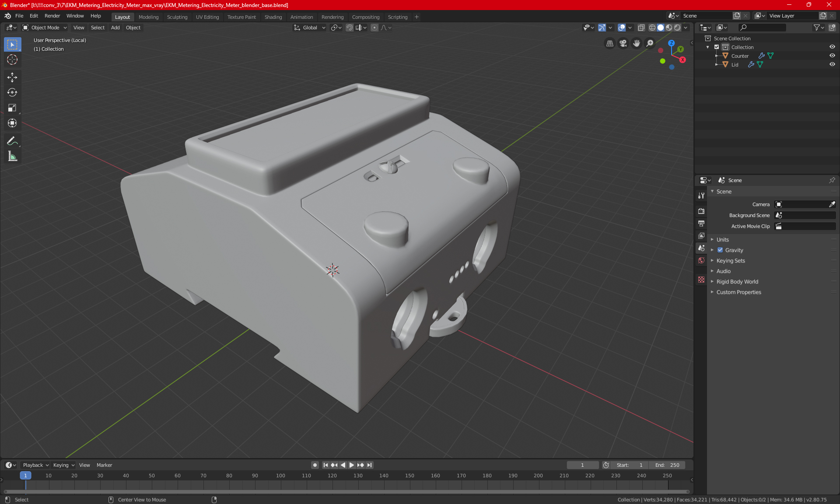Disable the Gravity checkbox
The width and height of the screenshot is (840, 504).
coord(720,250)
